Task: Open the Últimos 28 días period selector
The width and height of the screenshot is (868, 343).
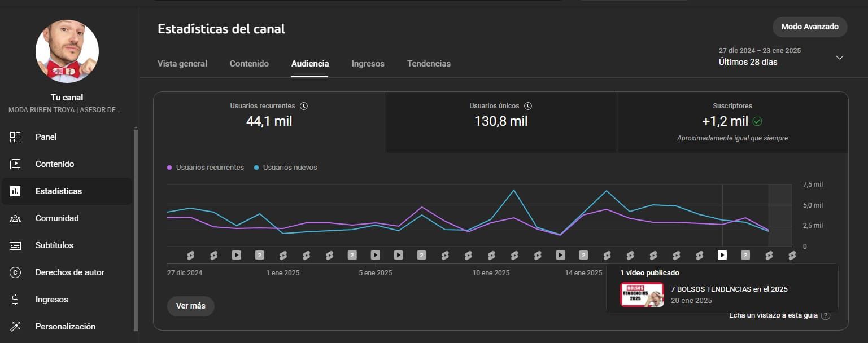Action: click(x=748, y=62)
